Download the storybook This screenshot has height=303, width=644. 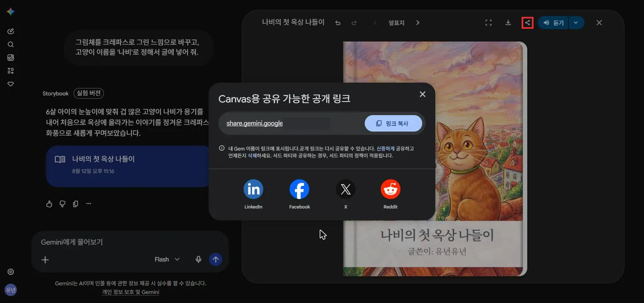pyautogui.click(x=508, y=23)
